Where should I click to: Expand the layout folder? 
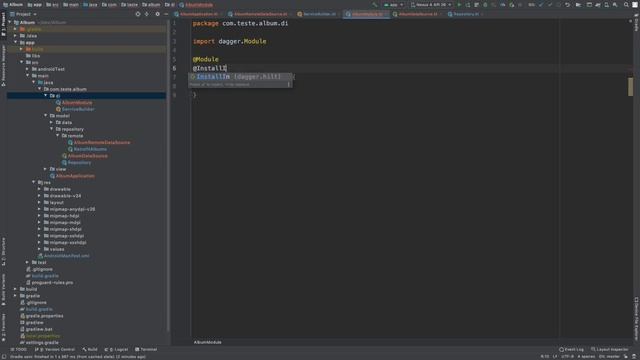pyautogui.click(x=40, y=202)
